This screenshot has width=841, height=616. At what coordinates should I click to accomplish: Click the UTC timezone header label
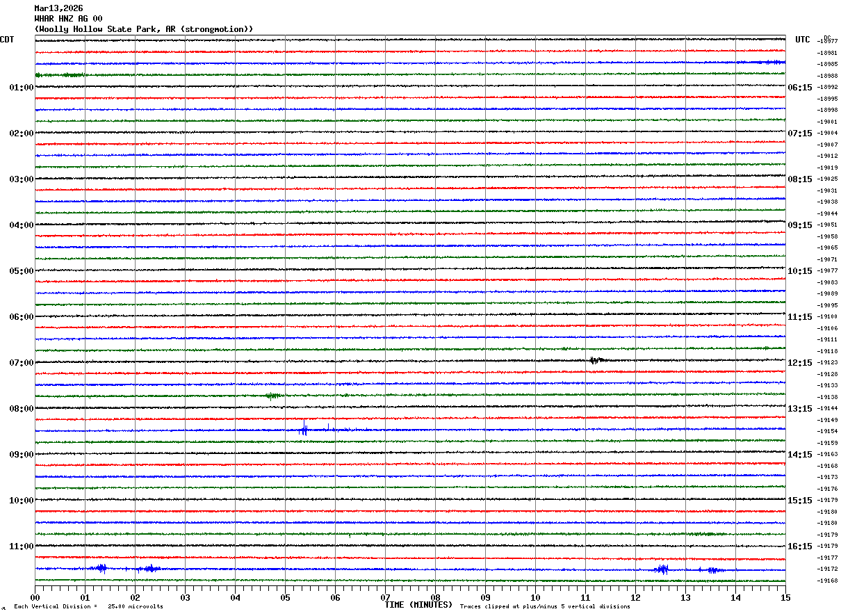[803, 40]
